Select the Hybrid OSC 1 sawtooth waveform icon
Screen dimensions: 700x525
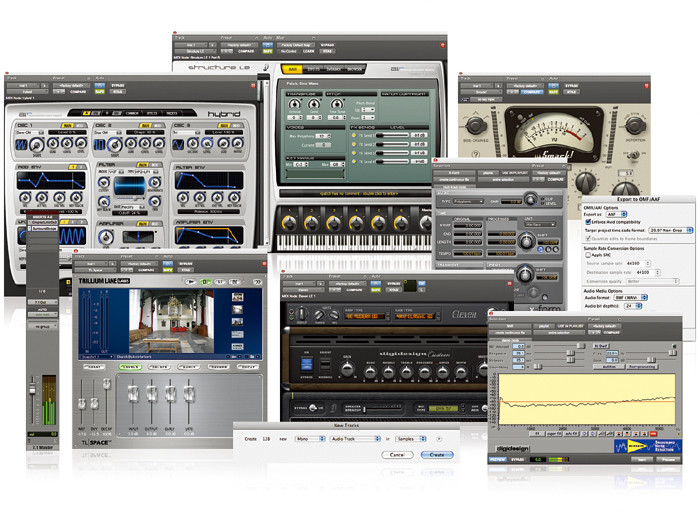(21, 145)
